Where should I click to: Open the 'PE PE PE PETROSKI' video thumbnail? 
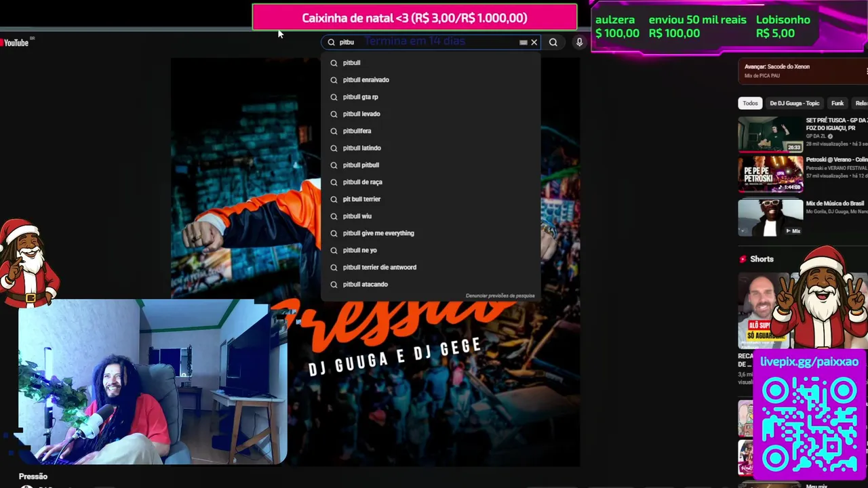pyautogui.click(x=770, y=174)
